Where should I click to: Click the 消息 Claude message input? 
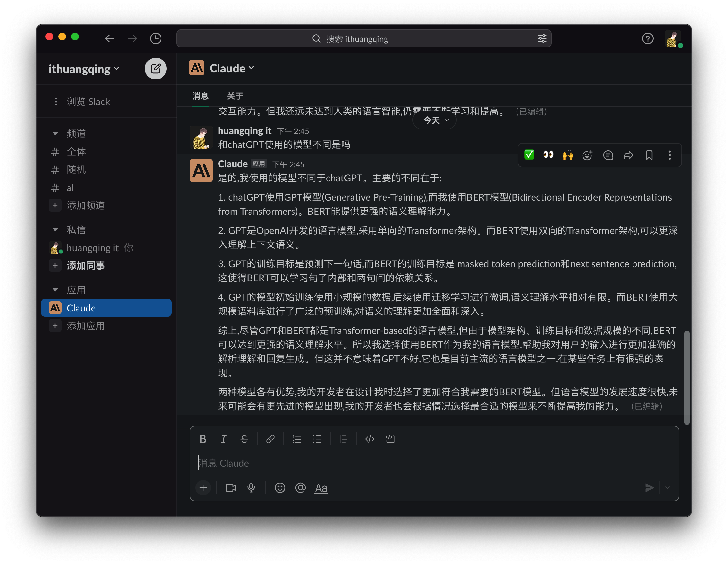434,463
